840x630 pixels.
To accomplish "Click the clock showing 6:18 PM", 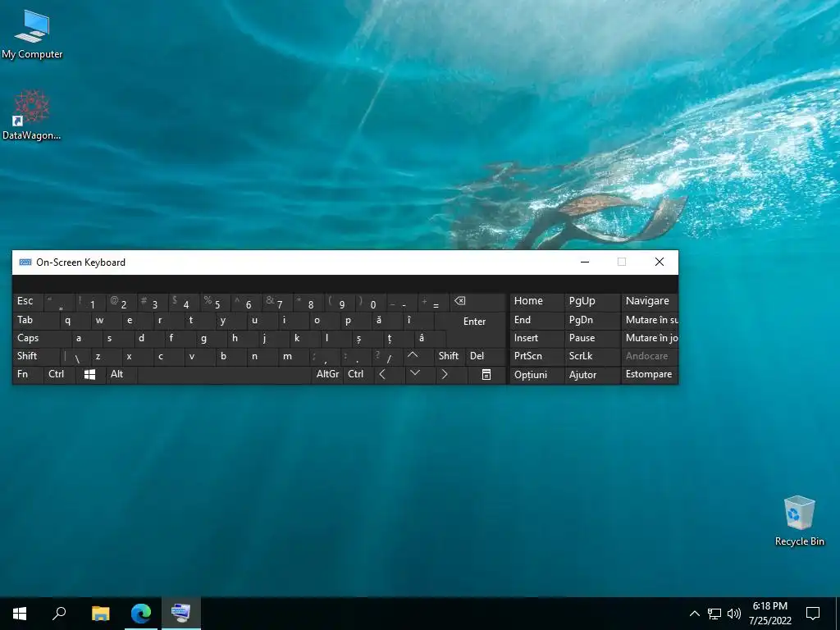I will point(769,614).
